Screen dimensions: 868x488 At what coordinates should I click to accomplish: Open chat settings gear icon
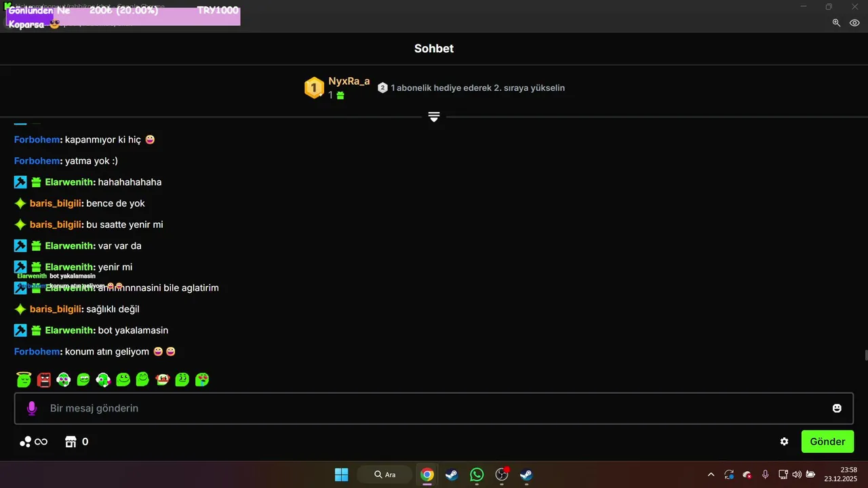click(x=784, y=441)
